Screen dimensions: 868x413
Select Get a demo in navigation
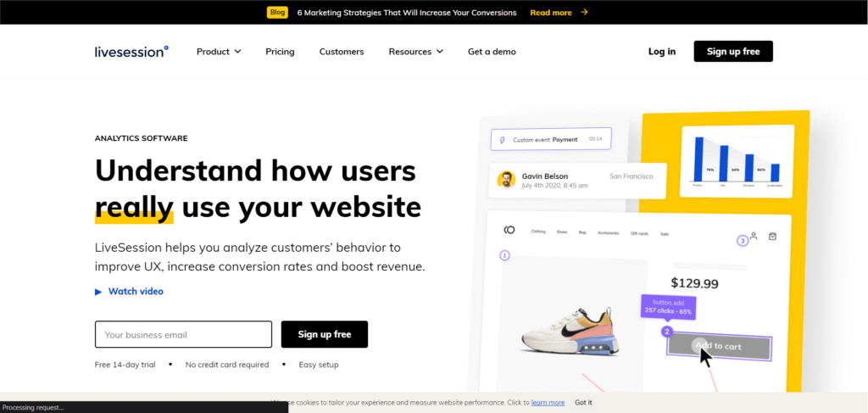(x=492, y=52)
